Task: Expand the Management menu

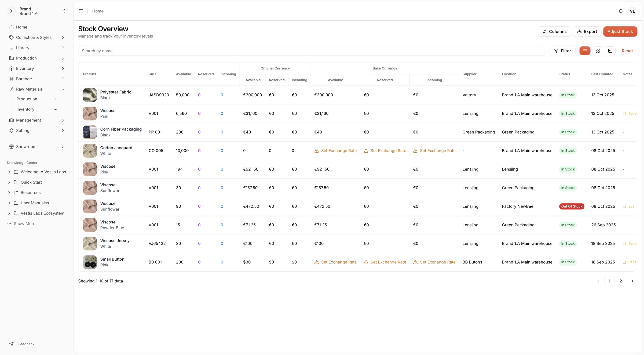Action: (x=37, y=120)
